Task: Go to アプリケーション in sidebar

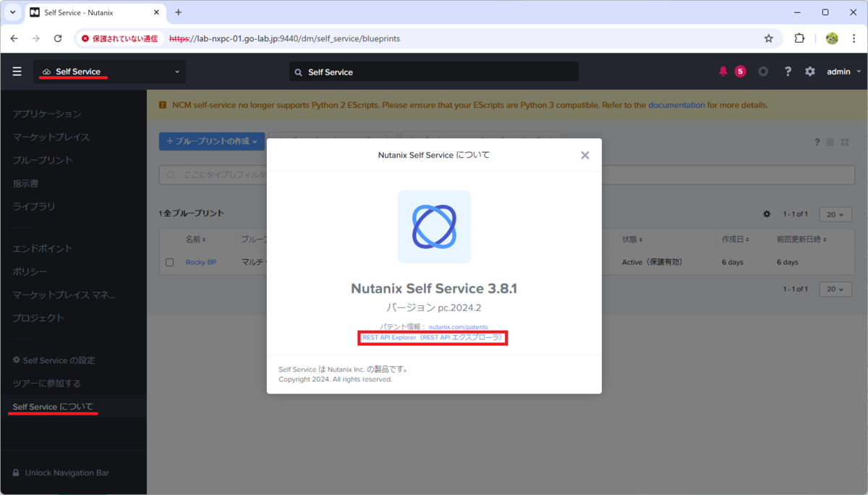Action: (47, 114)
